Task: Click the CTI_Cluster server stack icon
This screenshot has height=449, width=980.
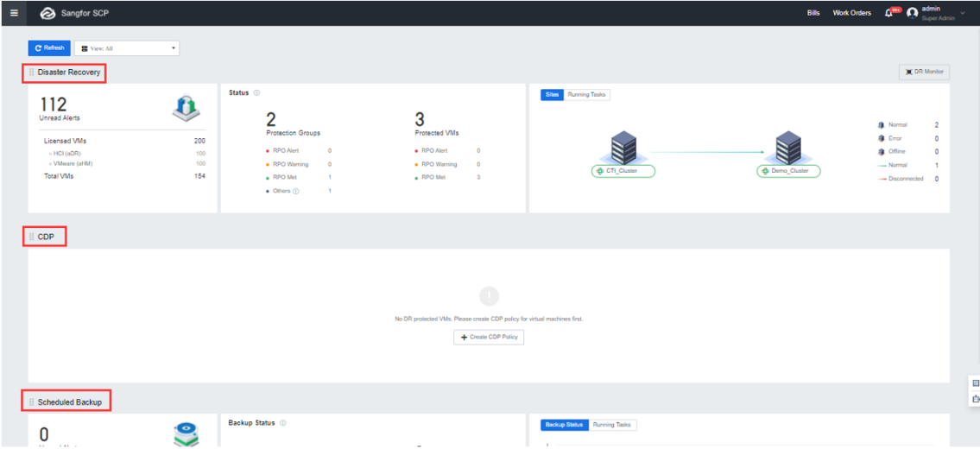Action: 623,147
